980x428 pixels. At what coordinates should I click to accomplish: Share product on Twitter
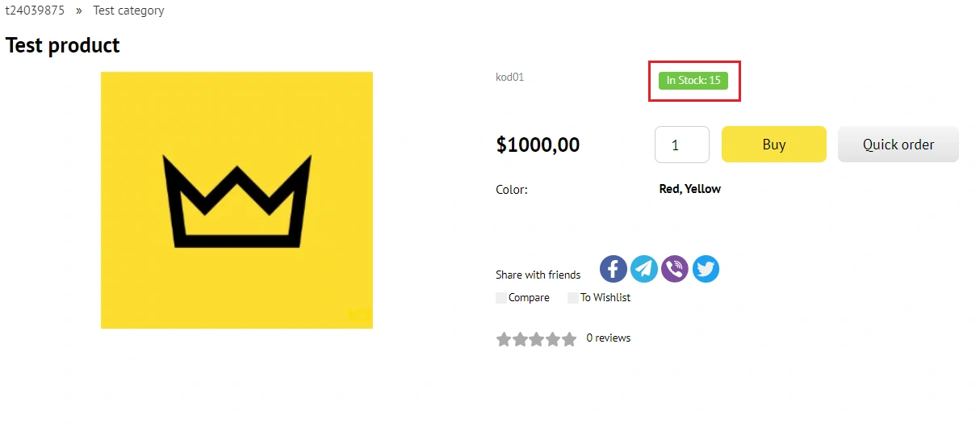pyautogui.click(x=706, y=269)
